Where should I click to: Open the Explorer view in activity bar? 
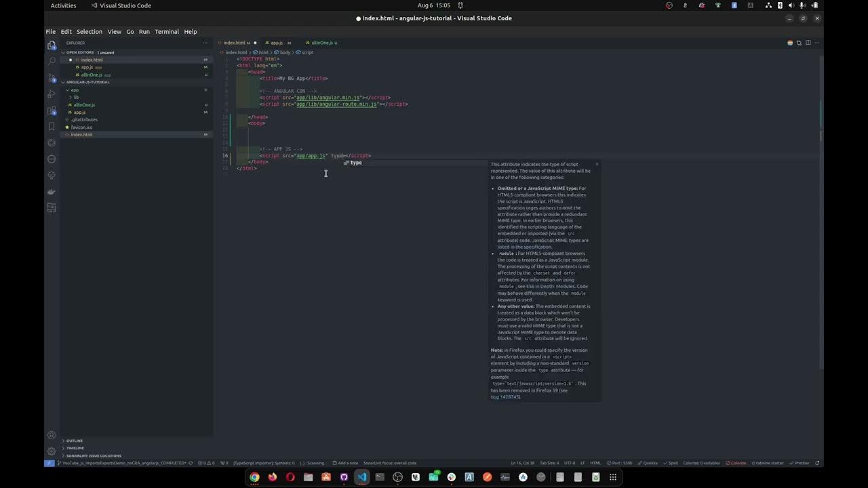51,45
